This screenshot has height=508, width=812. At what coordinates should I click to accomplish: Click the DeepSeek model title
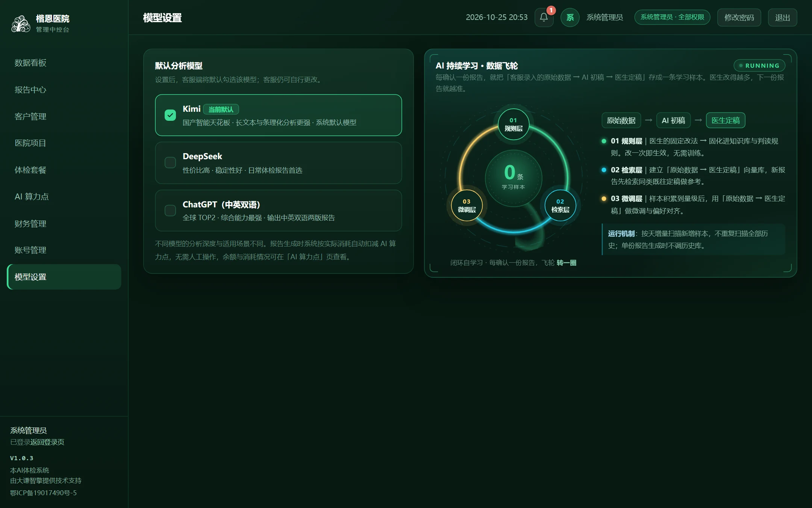tap(202, 156)
